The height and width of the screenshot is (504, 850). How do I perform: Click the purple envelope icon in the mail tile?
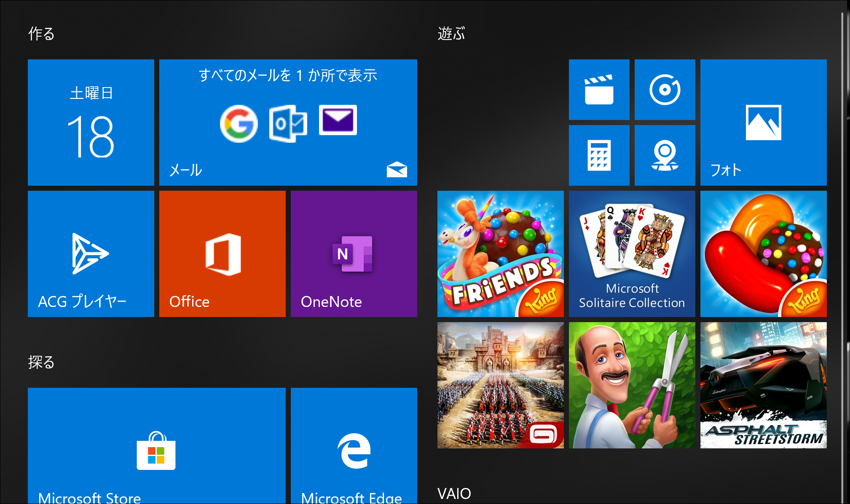click(338, 120)
